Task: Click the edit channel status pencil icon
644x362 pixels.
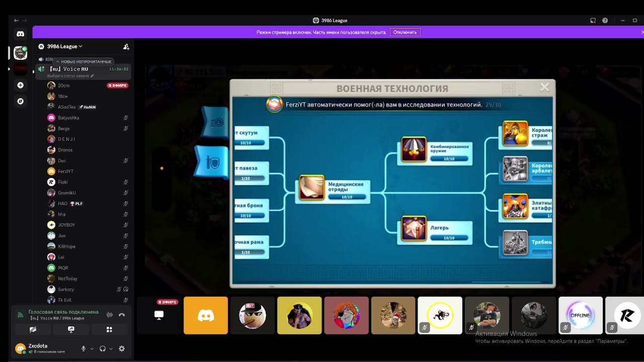Action: click(92, 76)
